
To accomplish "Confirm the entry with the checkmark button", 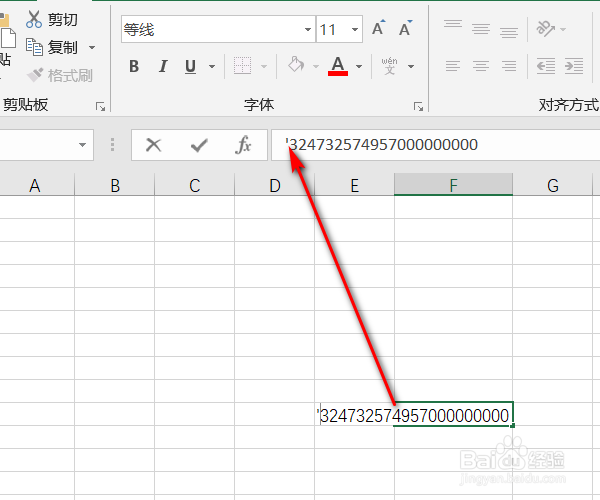I will (x=199, y=145).
